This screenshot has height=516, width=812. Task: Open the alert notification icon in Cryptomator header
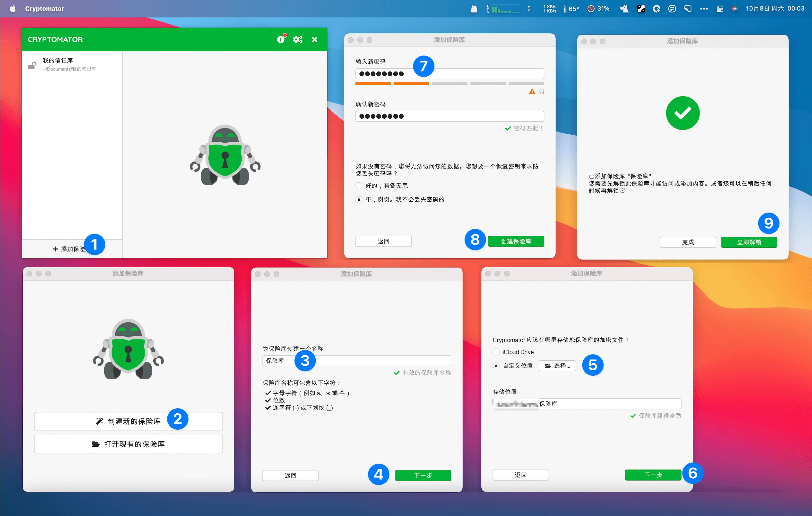281,39
